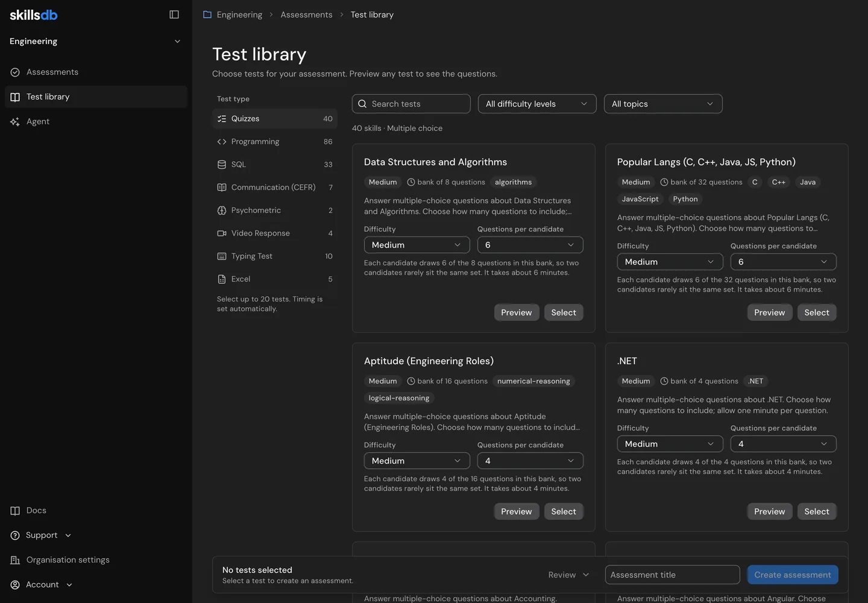This screenshot has height=603, width=868.
Task: Open Difficulty dropdown for Data Structures and Algorithms
Action: tap(417, 245)
